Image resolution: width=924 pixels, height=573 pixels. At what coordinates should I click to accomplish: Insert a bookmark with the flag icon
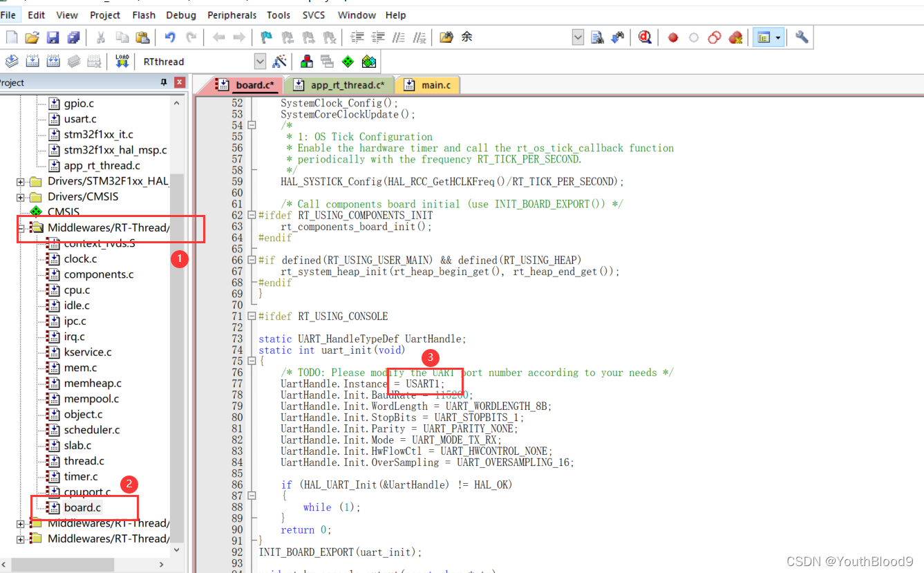tap(267, 37)
